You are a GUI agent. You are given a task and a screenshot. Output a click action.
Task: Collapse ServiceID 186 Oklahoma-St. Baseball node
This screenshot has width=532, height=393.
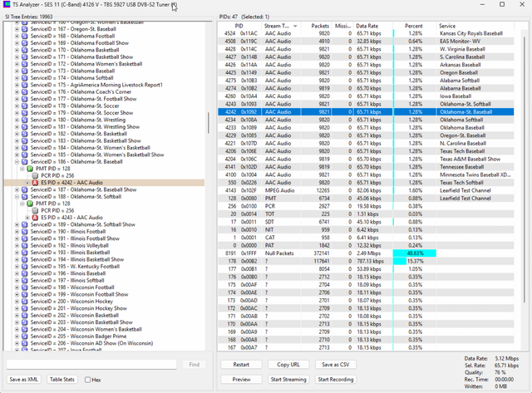pyautogui.click(x=17, y=162)
